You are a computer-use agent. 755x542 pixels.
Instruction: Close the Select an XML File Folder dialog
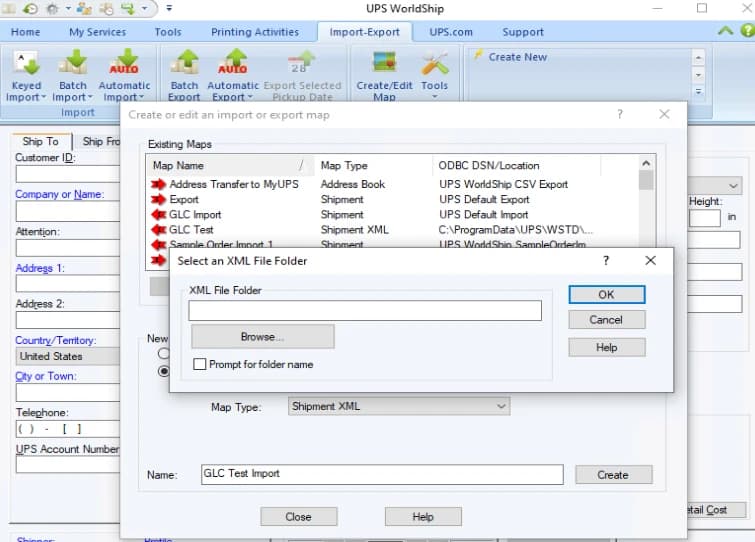pos(651,260)
